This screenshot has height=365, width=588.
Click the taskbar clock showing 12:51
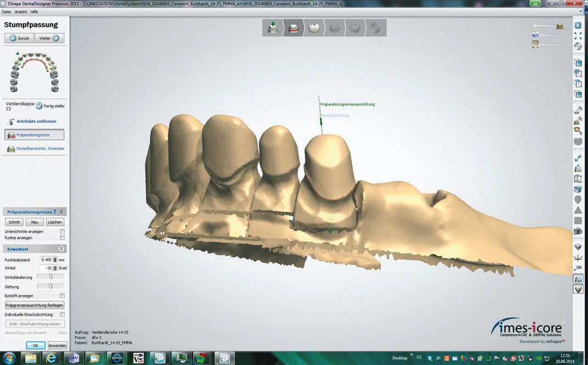(565, 356)
